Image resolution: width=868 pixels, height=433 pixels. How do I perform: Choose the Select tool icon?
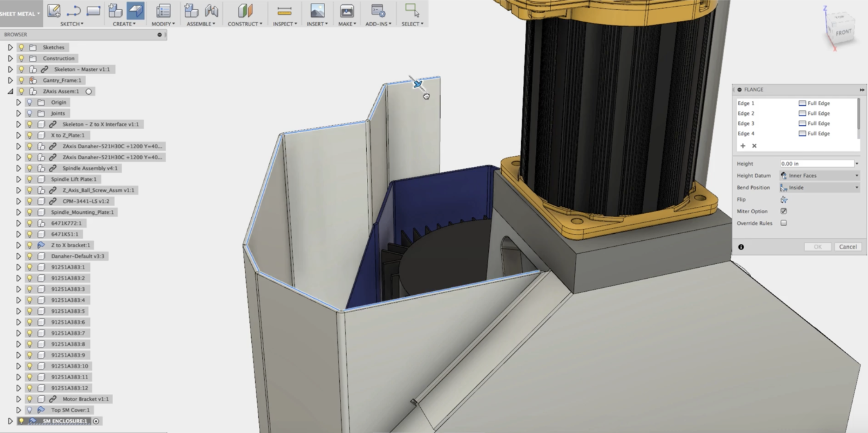click(412, 10)
